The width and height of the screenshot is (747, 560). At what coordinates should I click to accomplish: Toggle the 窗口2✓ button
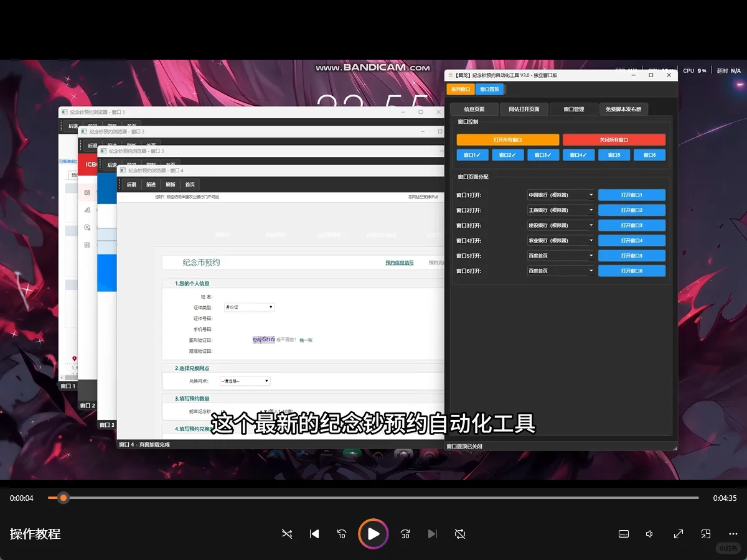[507, 155]
